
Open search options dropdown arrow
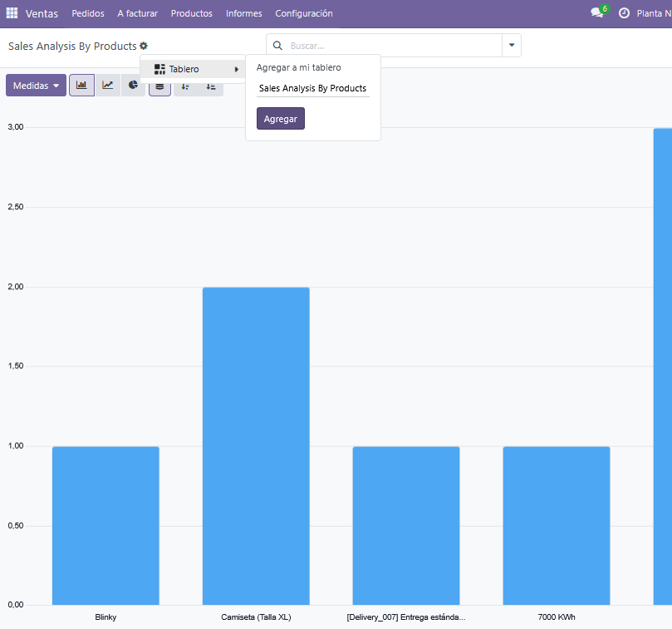tap(512, 46)
